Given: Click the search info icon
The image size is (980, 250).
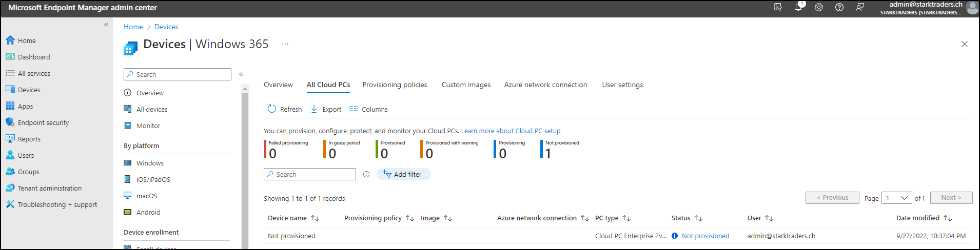Looking at the screenshot, I should 366,174.
